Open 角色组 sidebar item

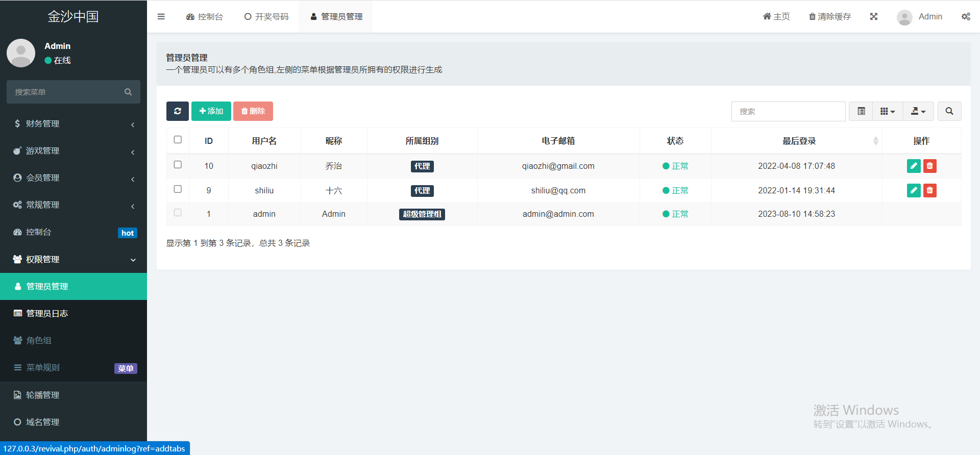pos(73,340)
